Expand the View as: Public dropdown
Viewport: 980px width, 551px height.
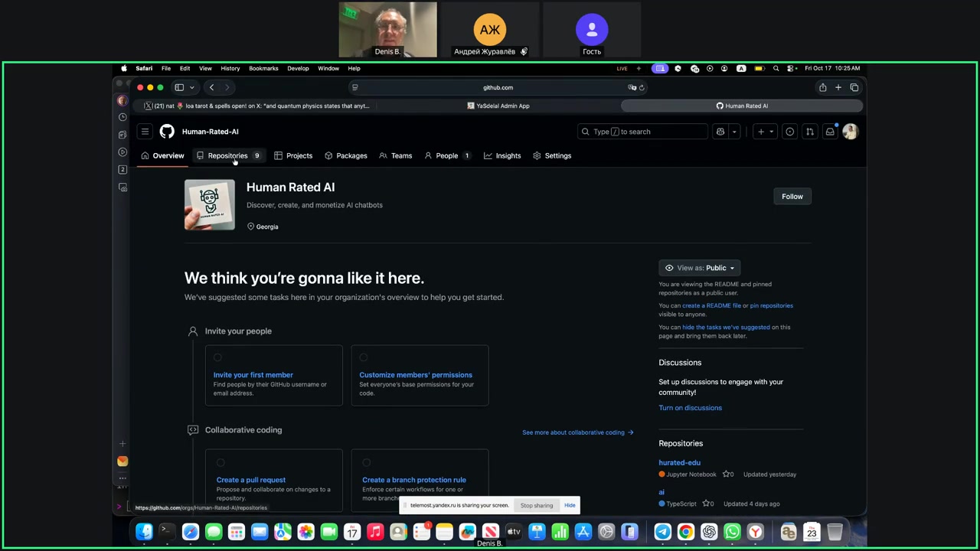click(x=699, y=268)
